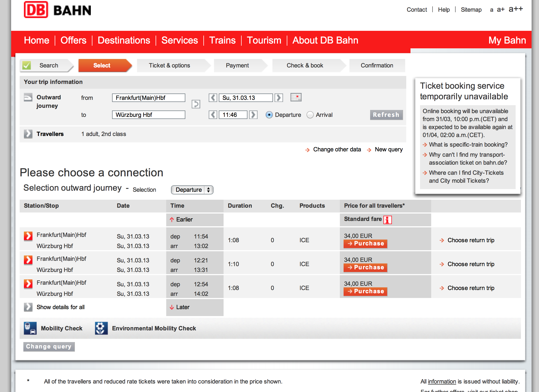Open the Sitemap link
The width and height of the screenshot is (539, 392).
tap(471, 10)
